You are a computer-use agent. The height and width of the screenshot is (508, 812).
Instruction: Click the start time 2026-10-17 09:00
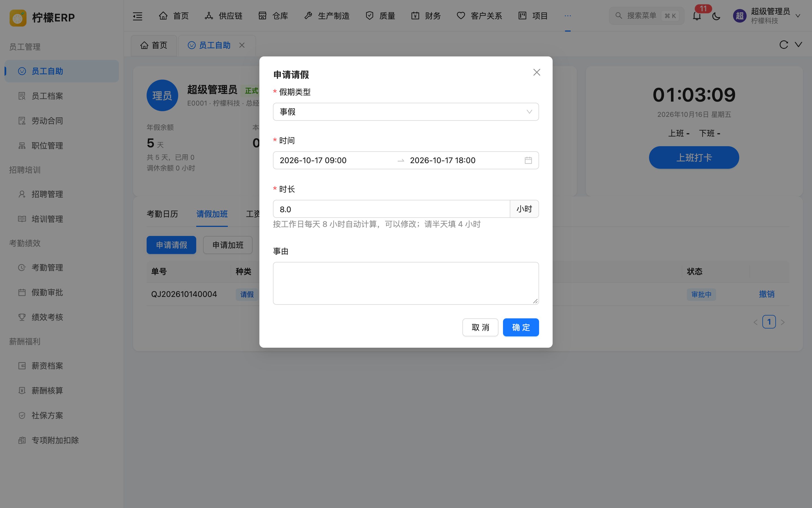pyautogui.click(x=313, y=160)
